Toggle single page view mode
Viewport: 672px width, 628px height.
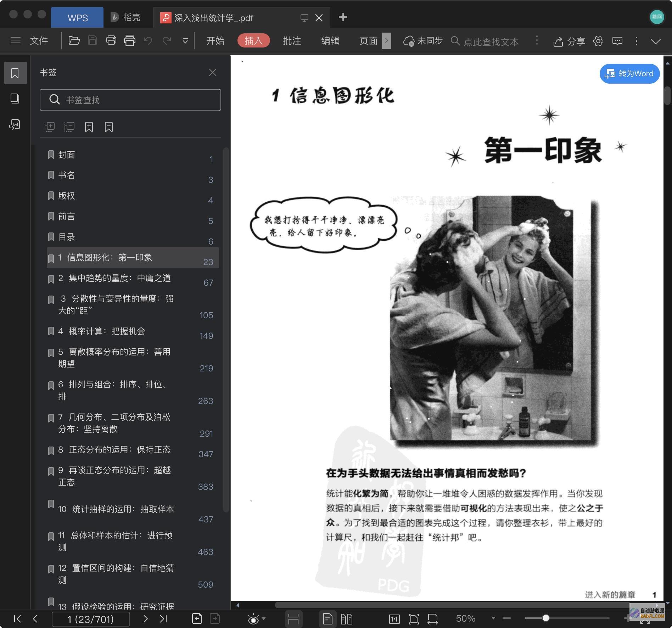click(x=328, y=619)
